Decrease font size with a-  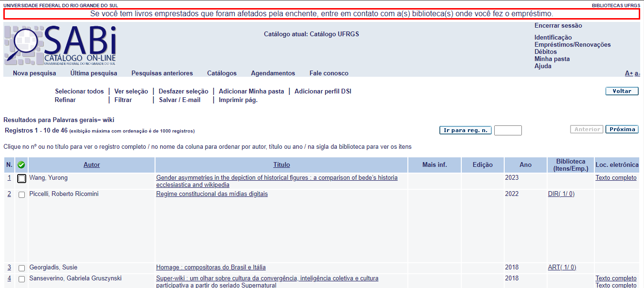point(637,73)
